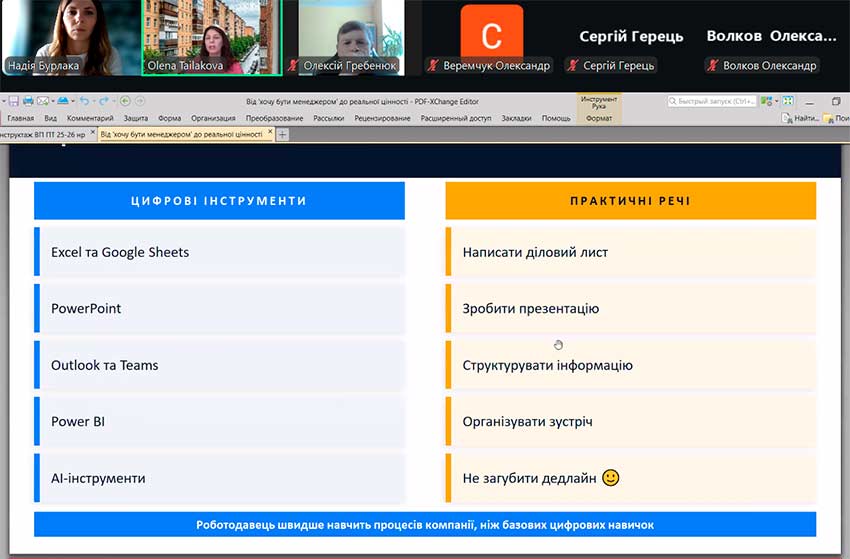The width and height of the screenshot is (850, 559).
Task: Switch to the інструктаж ВП ПТ document tab
Action: pyautogui.click(x=43, y=134)
